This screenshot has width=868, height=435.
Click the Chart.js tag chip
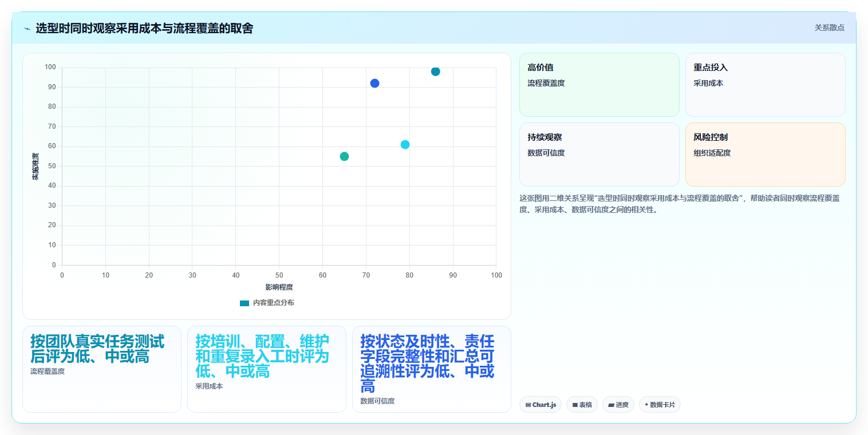(x=540, y=405)
